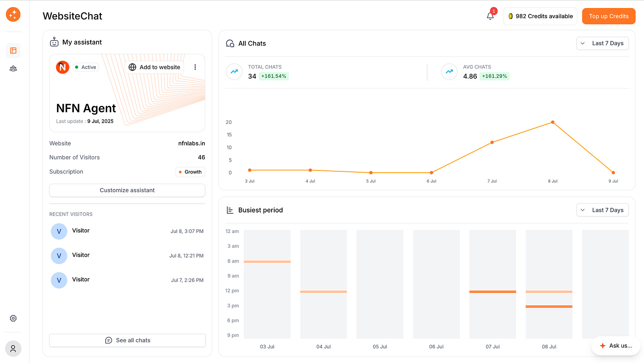This screenshot has width=644, height=363.
Task: Open See all chats
Action: coord(127,340)
